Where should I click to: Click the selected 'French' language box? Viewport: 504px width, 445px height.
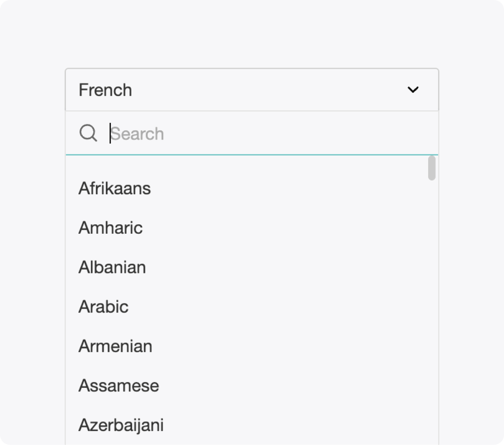pyautogui.click(x=251, y=90)
